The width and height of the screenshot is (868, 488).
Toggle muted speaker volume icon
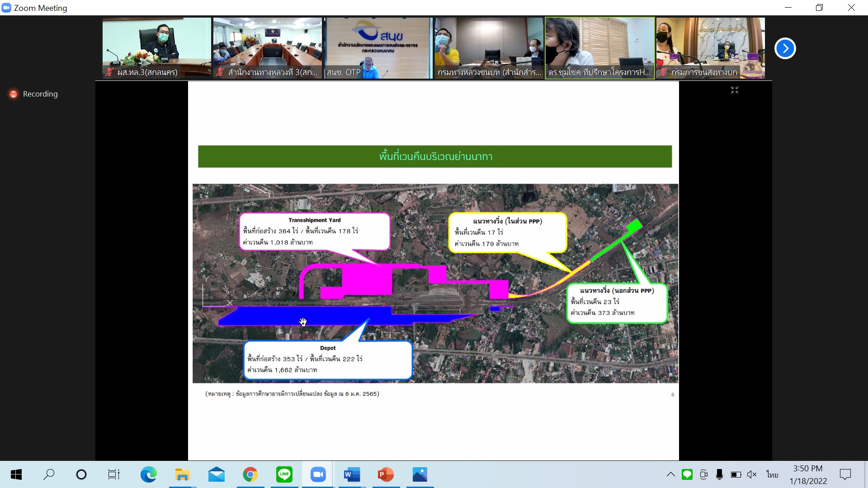coord(751,474)
